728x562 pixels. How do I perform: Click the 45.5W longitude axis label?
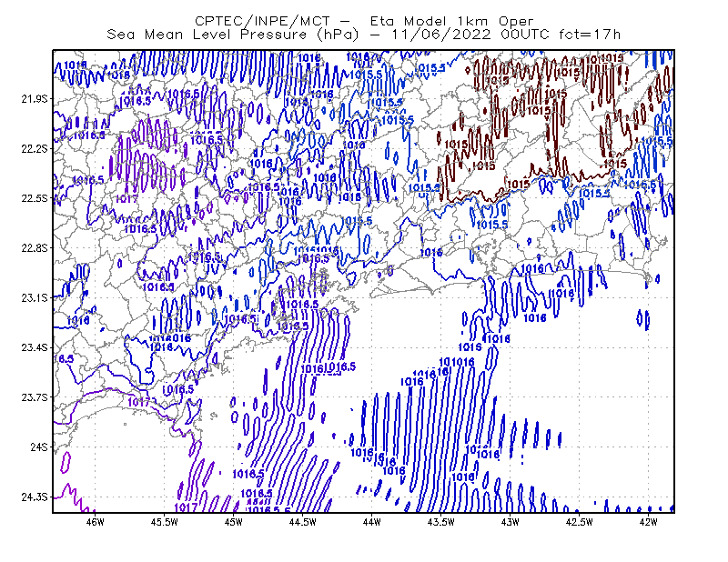click(165, 522)
